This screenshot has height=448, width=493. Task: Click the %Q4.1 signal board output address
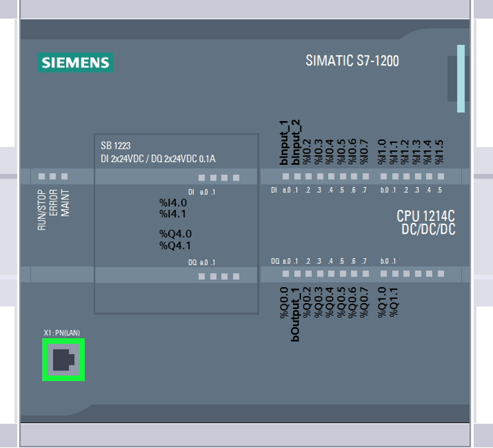(x=175, y=246)
